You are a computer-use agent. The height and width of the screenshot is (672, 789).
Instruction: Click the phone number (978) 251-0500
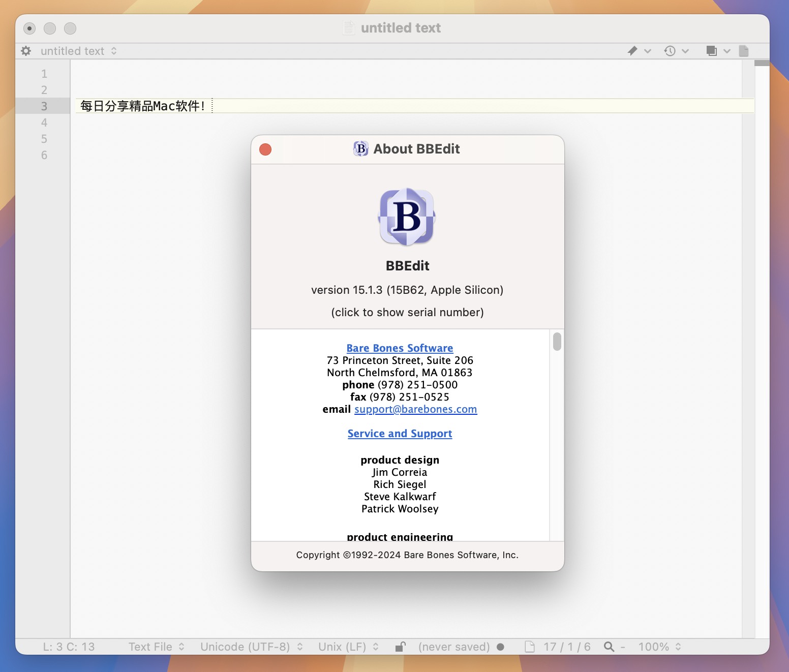coord(417,385)
